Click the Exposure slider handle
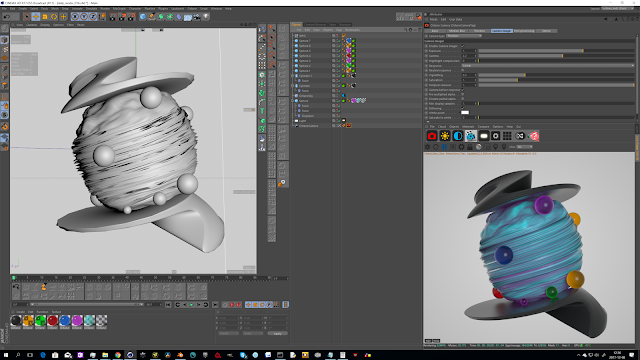The width and height of the screenshot is (640, 360). click(x=583, y=51)
